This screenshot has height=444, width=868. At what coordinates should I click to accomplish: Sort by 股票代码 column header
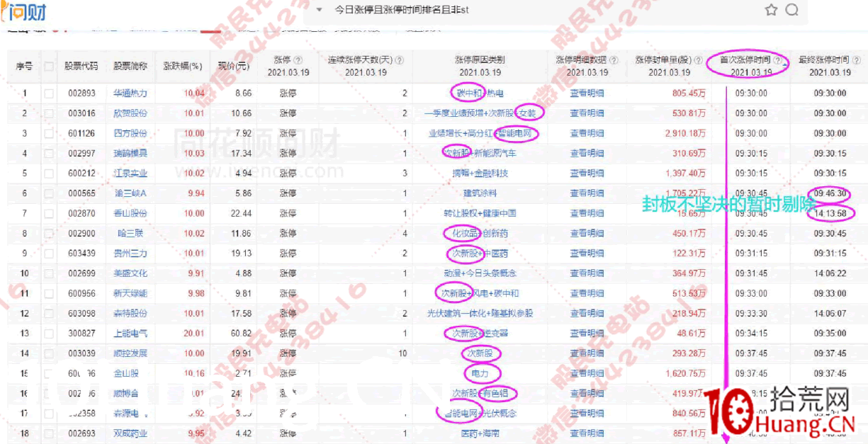[81, 67]
